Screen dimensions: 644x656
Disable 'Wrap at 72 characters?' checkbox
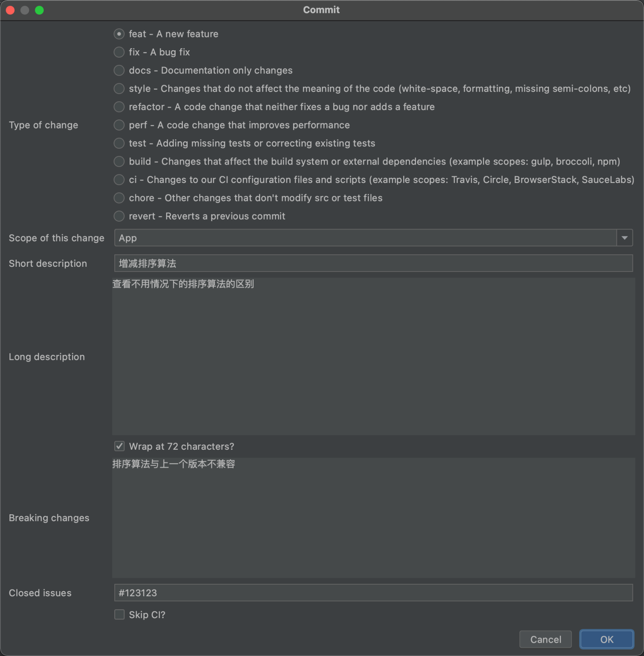119,446
